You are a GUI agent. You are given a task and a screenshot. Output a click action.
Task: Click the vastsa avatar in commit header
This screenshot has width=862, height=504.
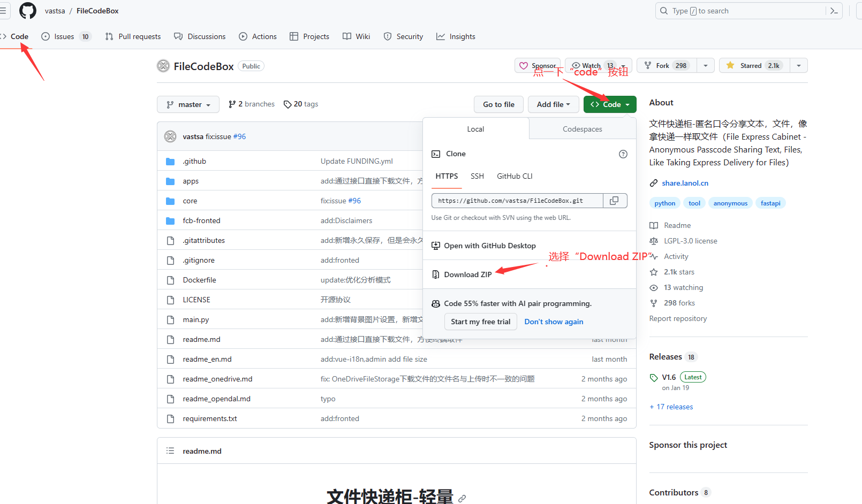point(170,136)
